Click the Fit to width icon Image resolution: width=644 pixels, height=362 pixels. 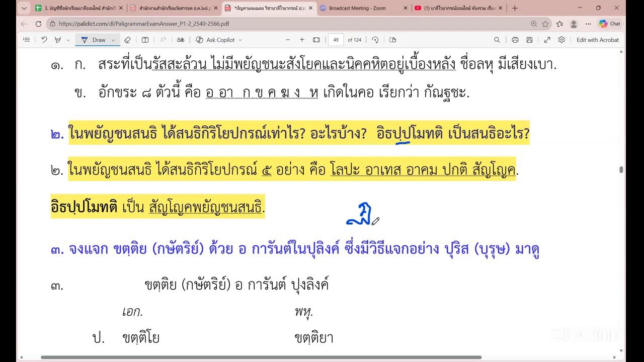316,40
